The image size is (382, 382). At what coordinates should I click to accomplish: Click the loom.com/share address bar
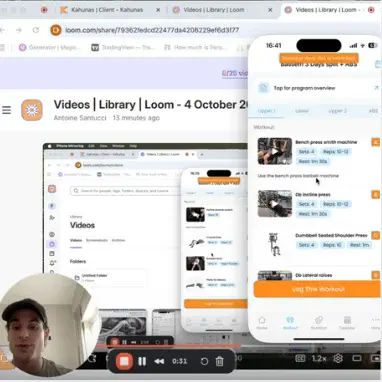click(x=152, y=30)
